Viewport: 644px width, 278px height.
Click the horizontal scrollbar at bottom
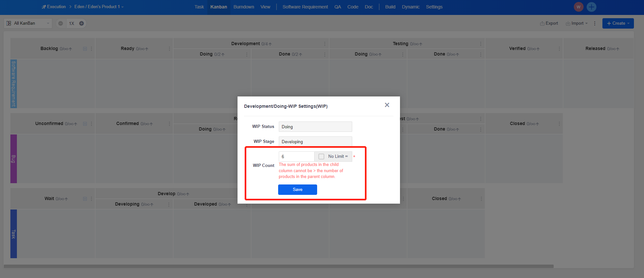(278, 266)
